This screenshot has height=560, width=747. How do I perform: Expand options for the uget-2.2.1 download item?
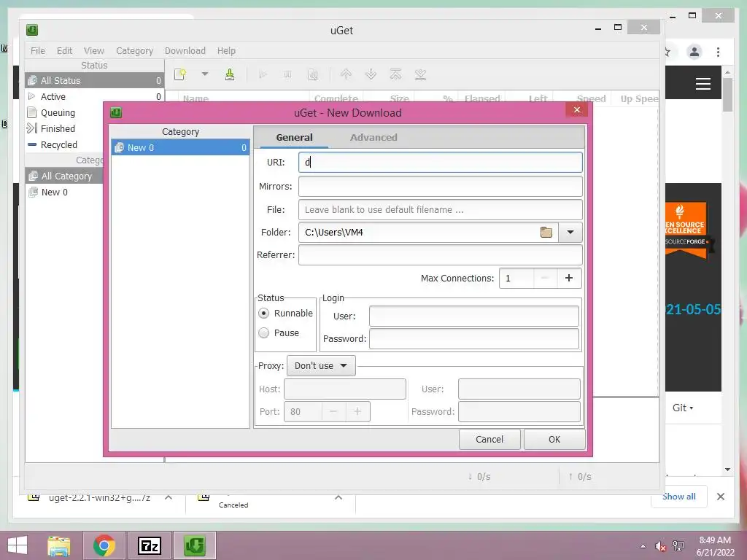pyautogui.click(x=169, y=497)
